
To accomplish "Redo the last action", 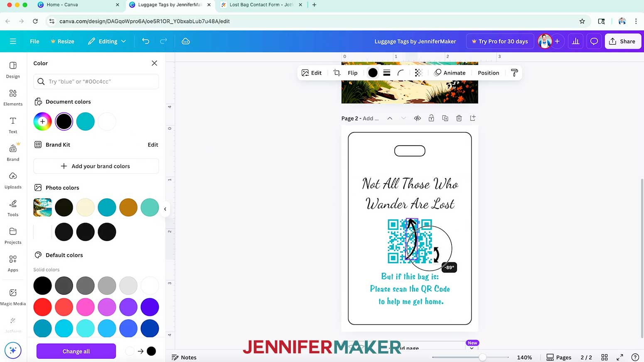I will coord(164,41).
